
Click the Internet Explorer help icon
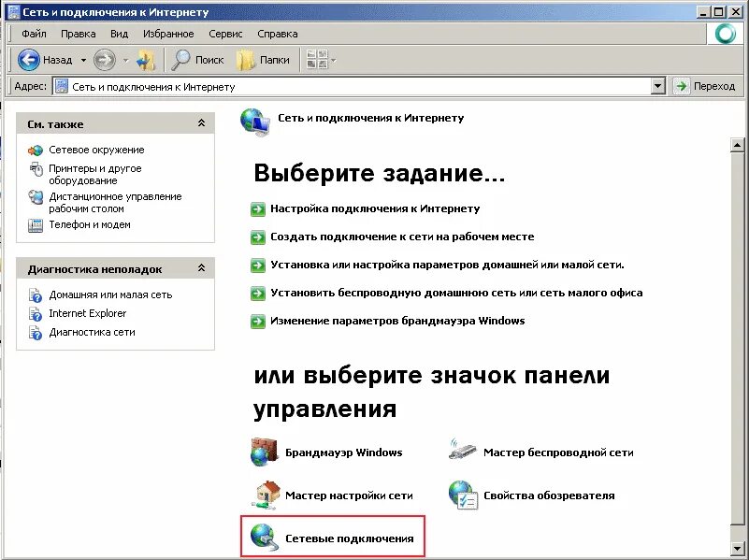pos(36,314)
